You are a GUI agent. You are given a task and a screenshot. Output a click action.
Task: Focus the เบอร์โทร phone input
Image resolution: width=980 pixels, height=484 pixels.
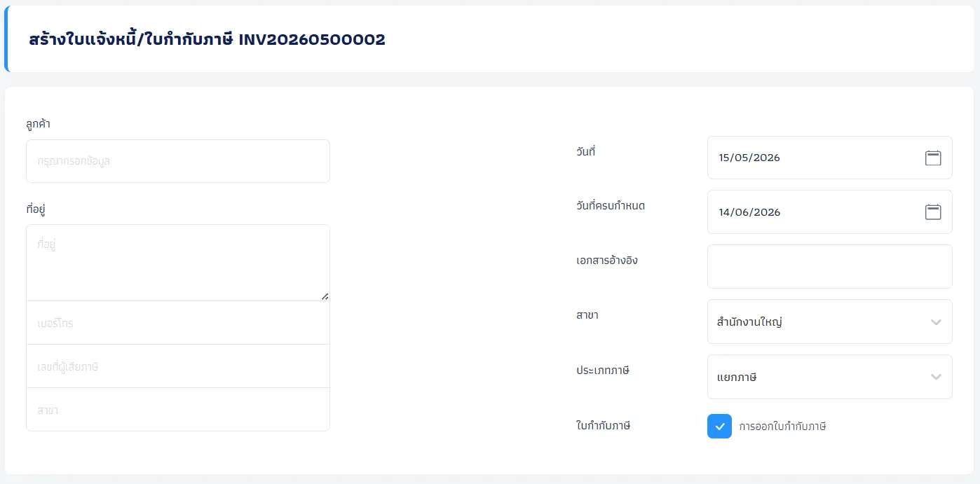[178, 323]
